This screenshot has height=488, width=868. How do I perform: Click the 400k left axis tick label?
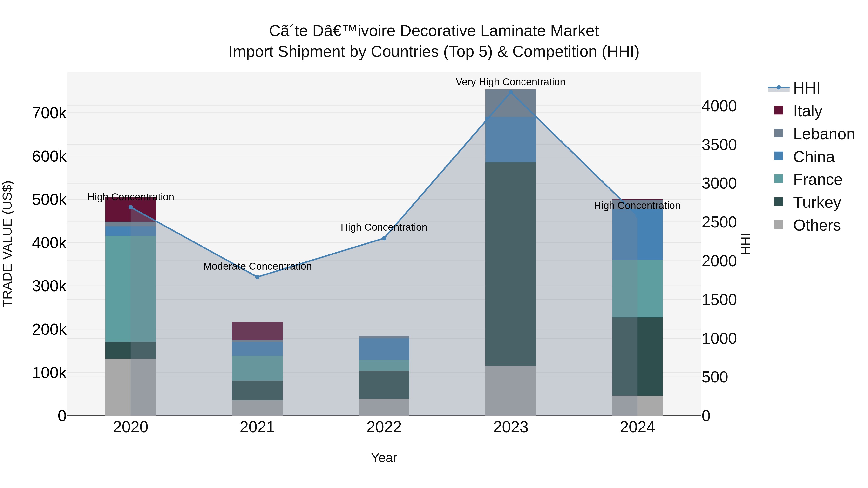[x=49, y=243]
